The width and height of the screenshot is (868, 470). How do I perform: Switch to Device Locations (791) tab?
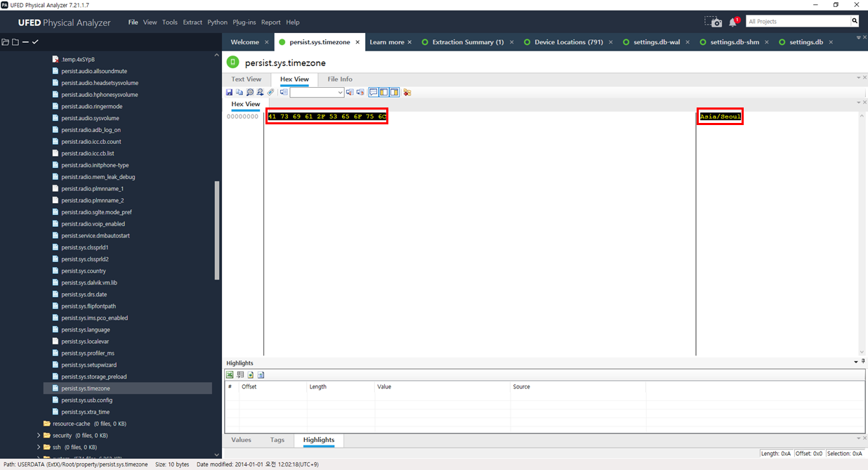(x=569, y=42)
